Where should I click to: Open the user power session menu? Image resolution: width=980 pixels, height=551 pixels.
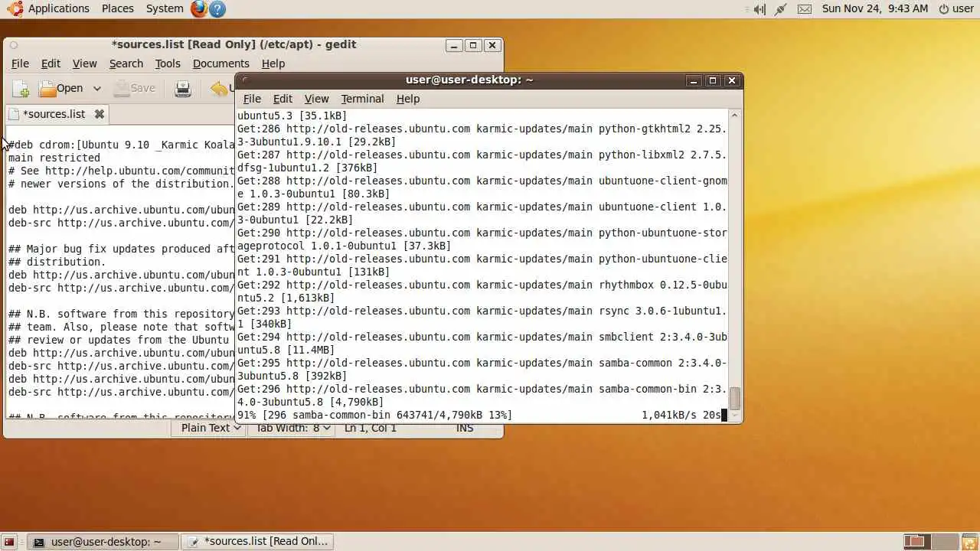tap(956, 9)
